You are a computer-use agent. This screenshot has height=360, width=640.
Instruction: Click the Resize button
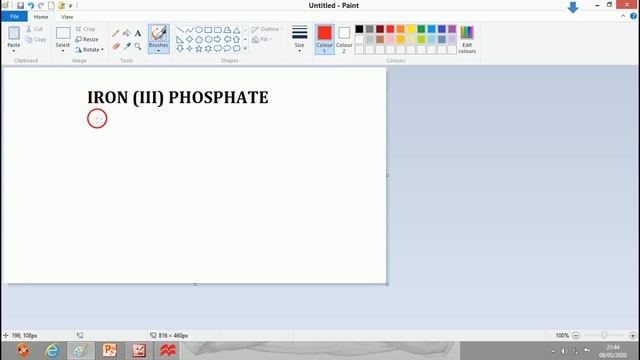point(87,39)
